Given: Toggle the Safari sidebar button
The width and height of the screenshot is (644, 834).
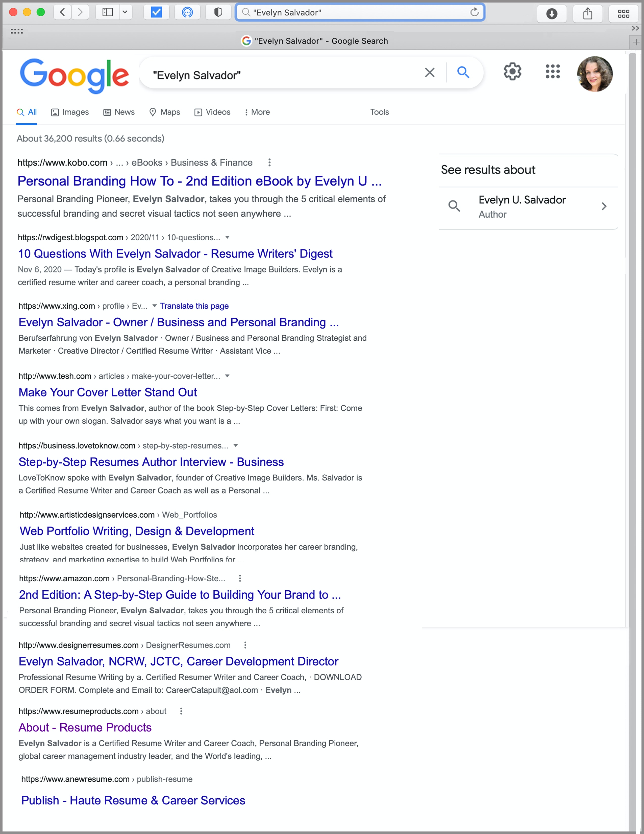Looking at the screenshot, I should point(108,12).
